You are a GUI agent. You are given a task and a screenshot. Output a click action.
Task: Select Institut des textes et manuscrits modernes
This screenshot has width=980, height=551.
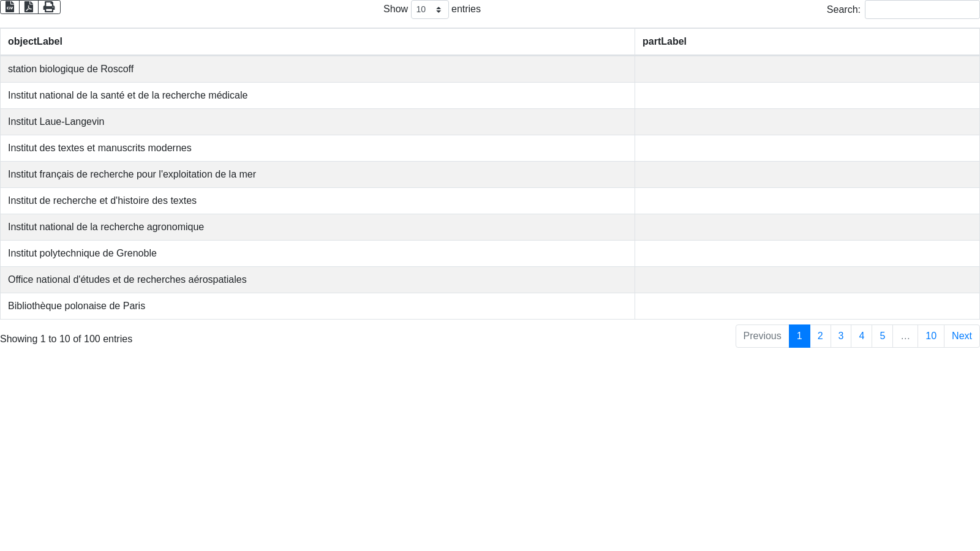click(x=490, y=148)
